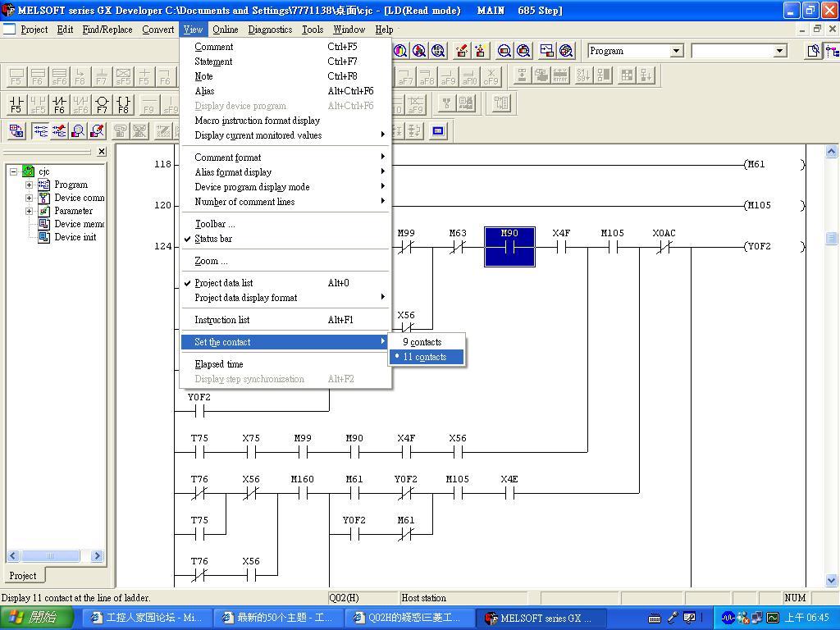This screenshot has width=840, height=630.
Task: Switch to the Project tab at bottom left
Action: point(22,576)
